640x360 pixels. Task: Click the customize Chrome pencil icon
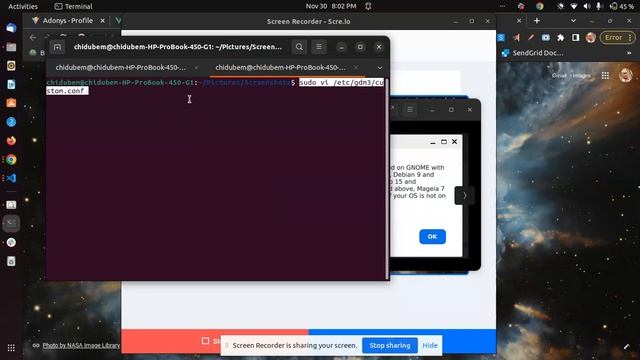pos(627,347)
